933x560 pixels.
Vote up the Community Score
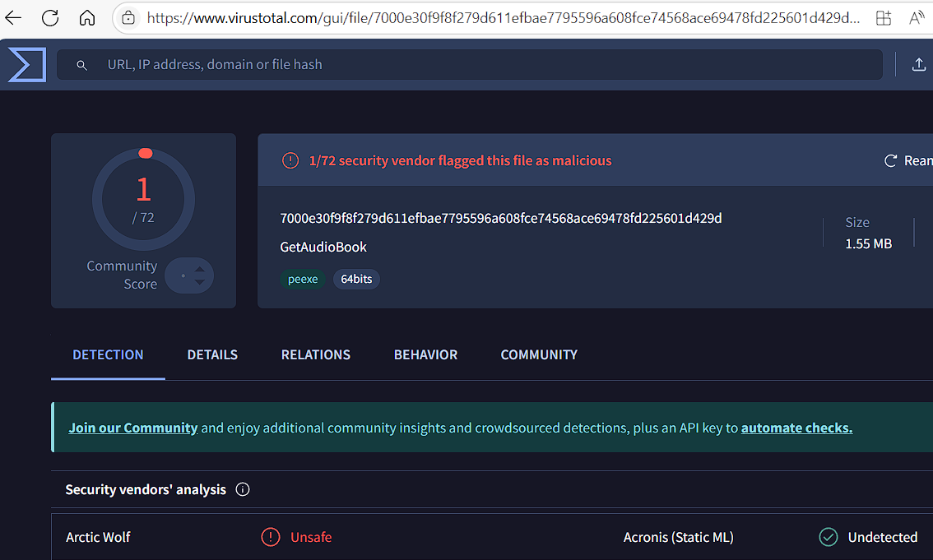point(199,267)
